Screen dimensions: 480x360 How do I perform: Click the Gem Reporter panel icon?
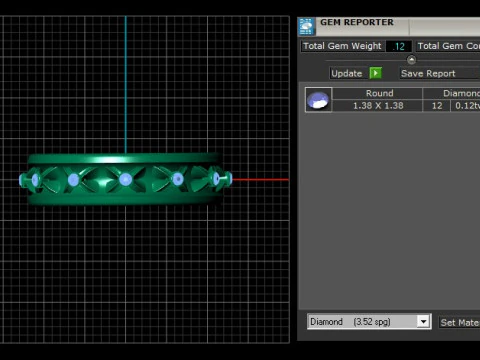(306, 26)
